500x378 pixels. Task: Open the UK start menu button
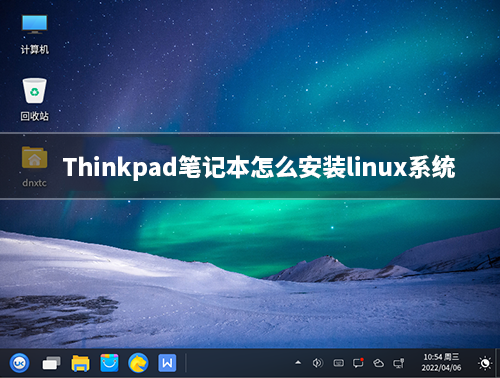19,363
